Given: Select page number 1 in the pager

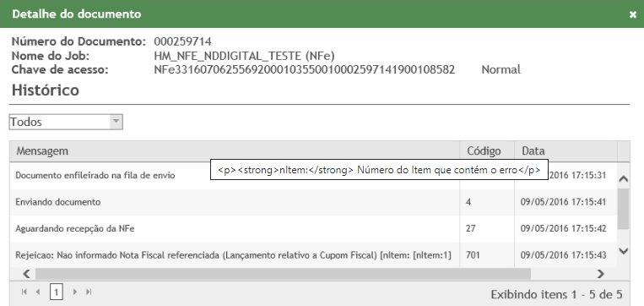Looking at the screenshot, I should coord(57,292).
